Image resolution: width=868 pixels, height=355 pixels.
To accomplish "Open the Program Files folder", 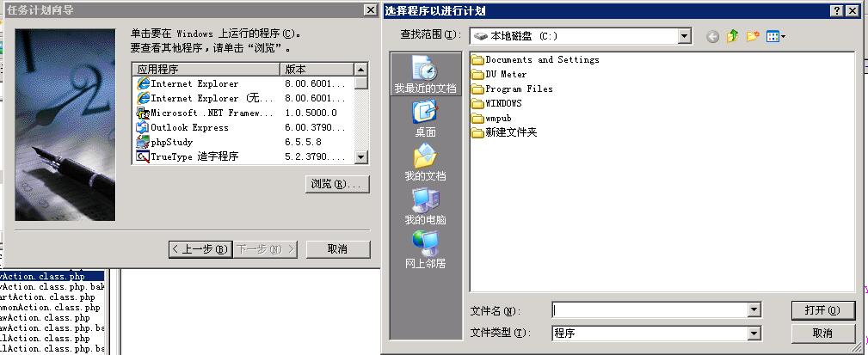I will pos(513,89).
